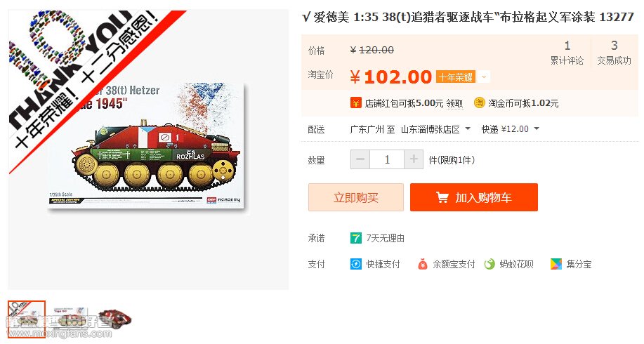Open the 累计评论 reviews count
Viewport: 644px width, 344px height.
pyautogui.click(x=567, y=53)
